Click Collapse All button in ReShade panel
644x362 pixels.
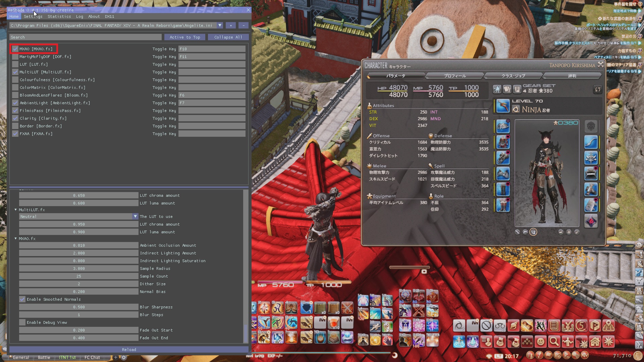[228, 37]
